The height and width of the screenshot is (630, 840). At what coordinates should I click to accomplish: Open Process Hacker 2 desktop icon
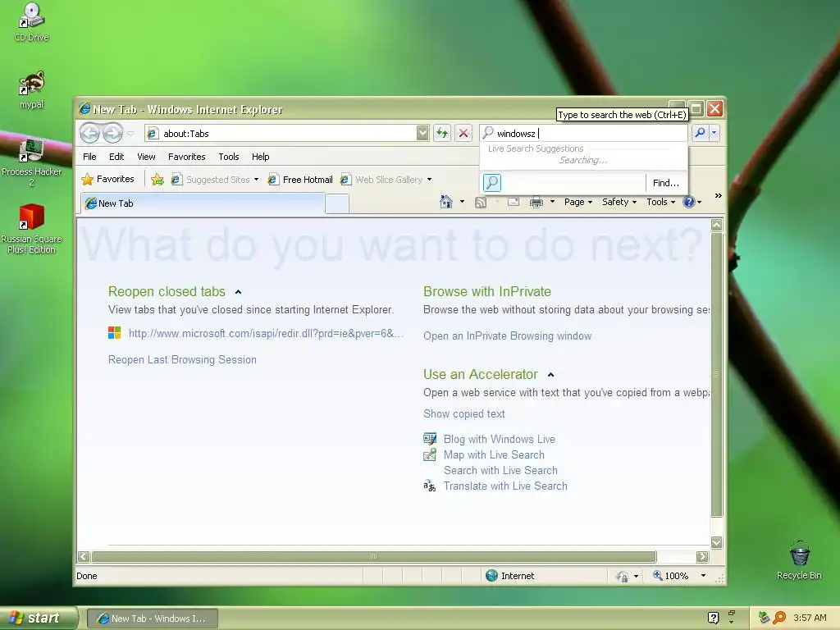31,163
